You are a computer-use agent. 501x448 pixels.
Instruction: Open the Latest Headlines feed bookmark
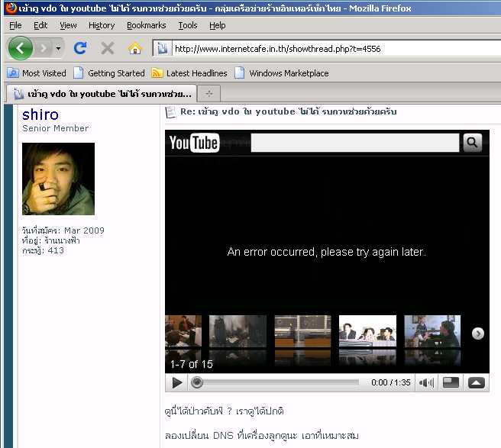point(189,73)
